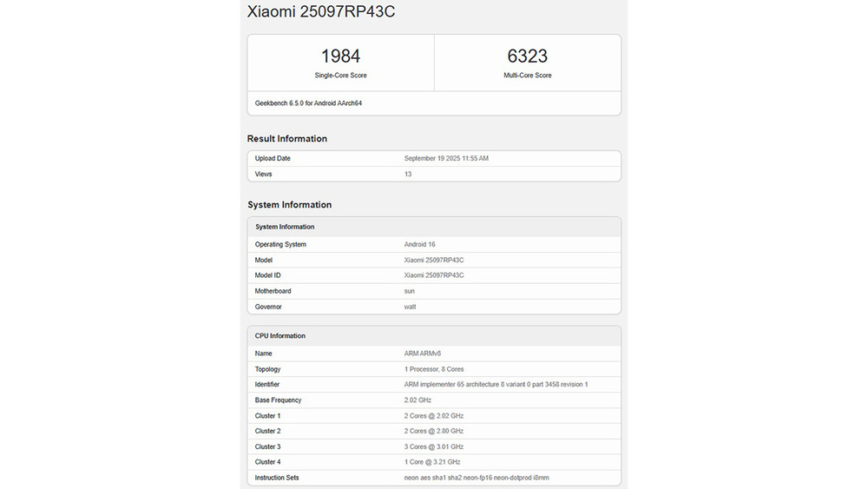Select the ARM ARMv8 value

pyautogui.click(x=423, y=354)
